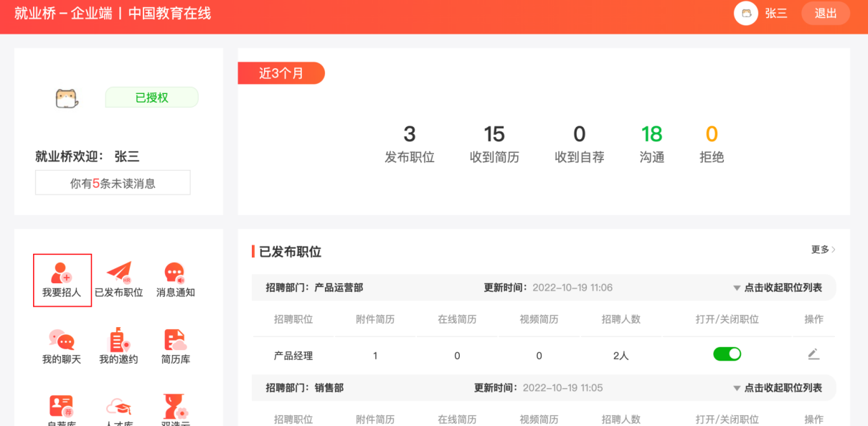Collapse the 产品运营部 job list

tap(778, 287)
